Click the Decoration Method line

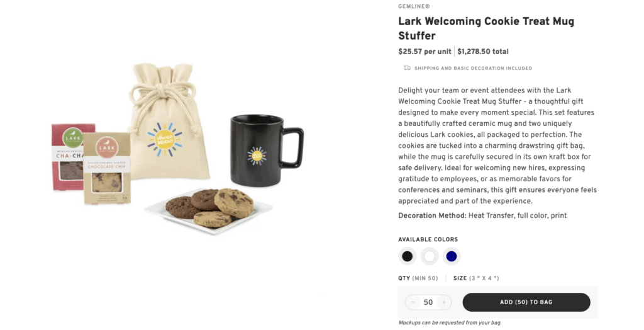[x=482, y=215]
